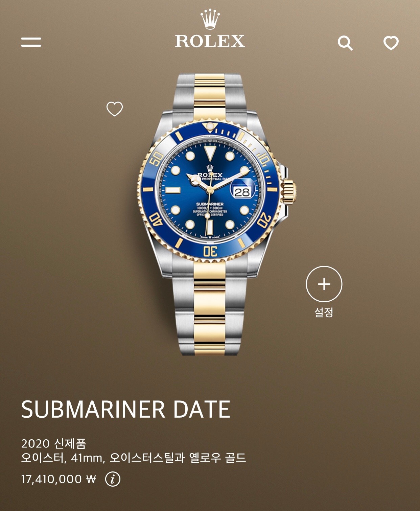
Task: Open price information (i) icon
Action: 113,479
